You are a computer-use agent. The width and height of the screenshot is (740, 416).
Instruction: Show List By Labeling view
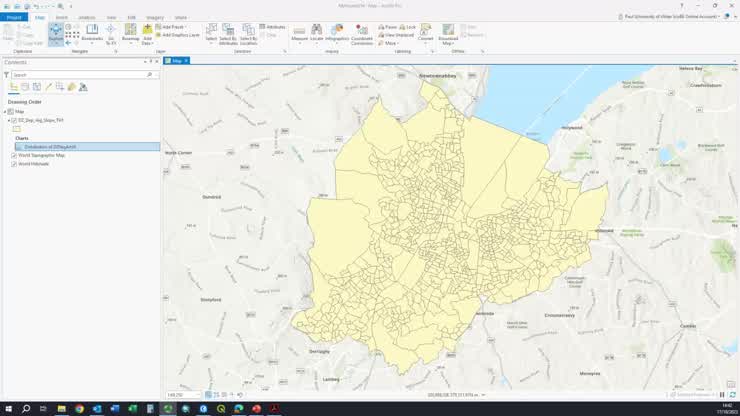tap(72, 87)
